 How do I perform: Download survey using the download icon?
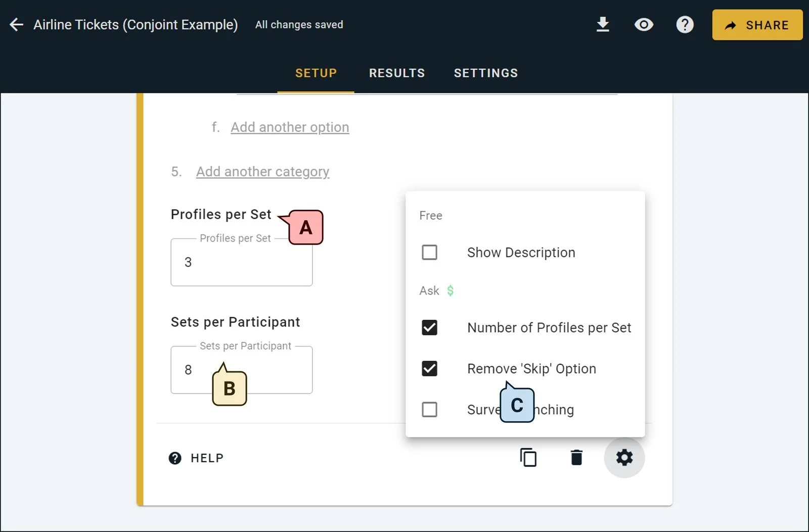point(603,24)
